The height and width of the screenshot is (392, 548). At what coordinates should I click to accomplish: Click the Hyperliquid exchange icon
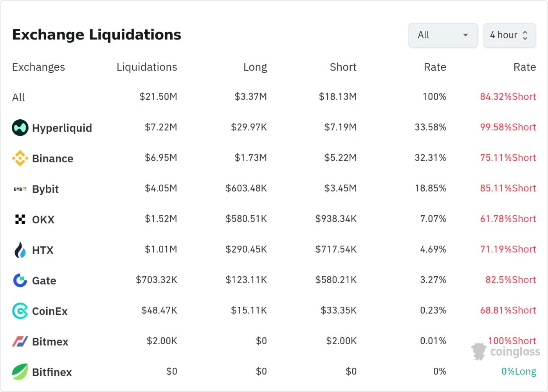(20, 127)
